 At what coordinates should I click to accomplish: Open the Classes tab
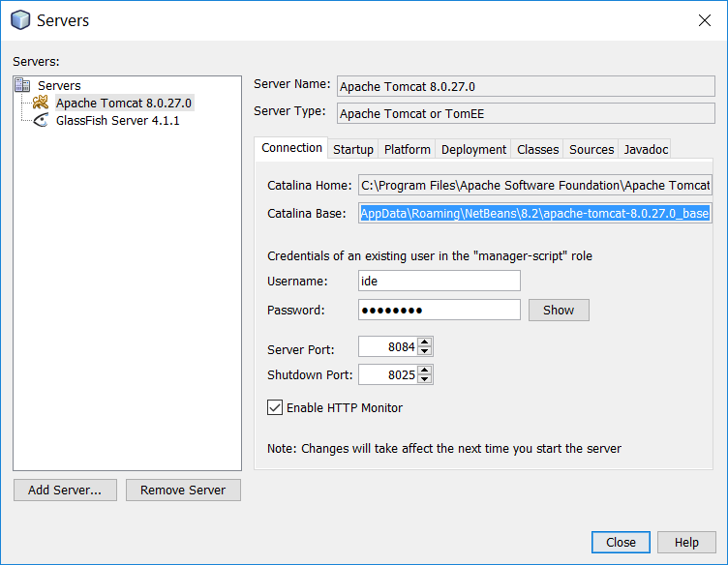[537, 149]
